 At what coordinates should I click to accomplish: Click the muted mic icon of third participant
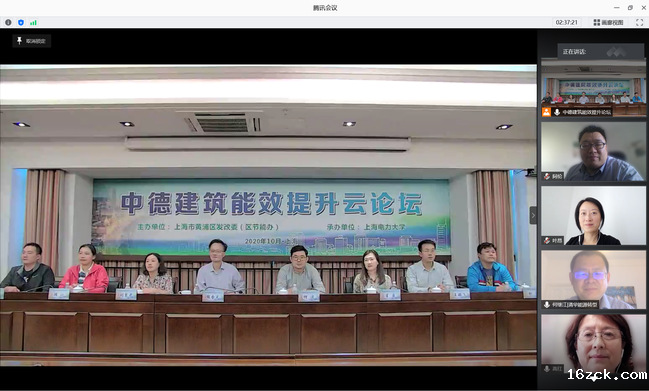(547, 240)
